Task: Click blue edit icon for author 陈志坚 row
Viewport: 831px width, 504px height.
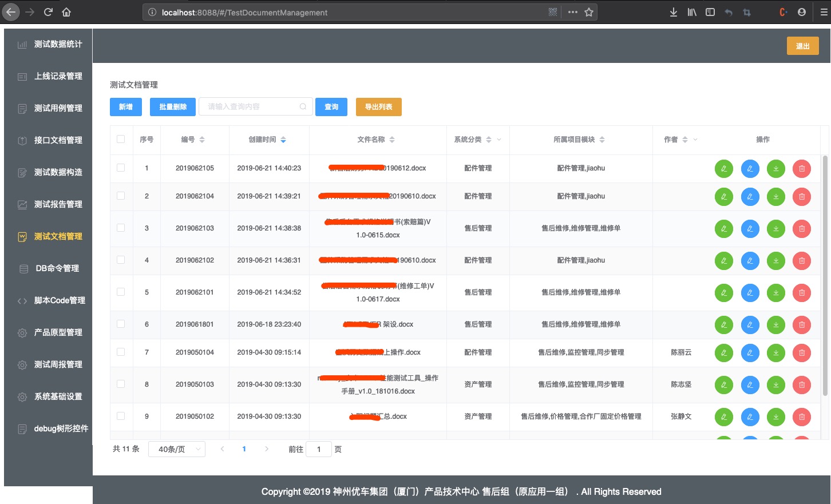Action: (x=750, y=385)
